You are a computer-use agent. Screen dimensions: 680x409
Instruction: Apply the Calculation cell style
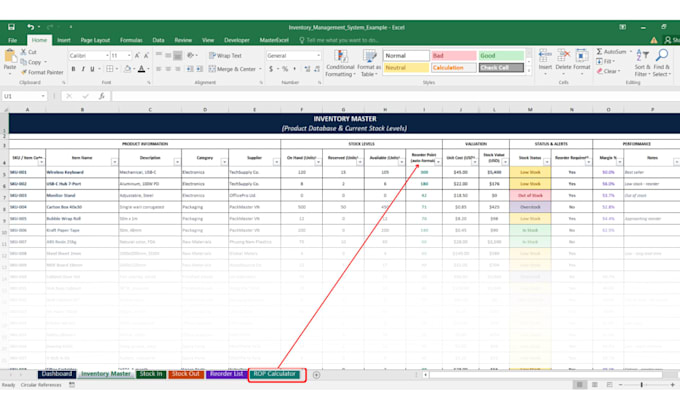point(454,68)
